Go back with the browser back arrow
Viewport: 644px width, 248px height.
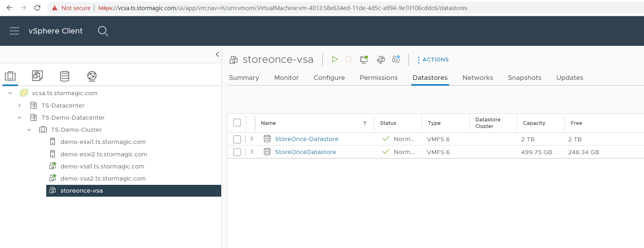pyautogui.click(x=10, y=8)
